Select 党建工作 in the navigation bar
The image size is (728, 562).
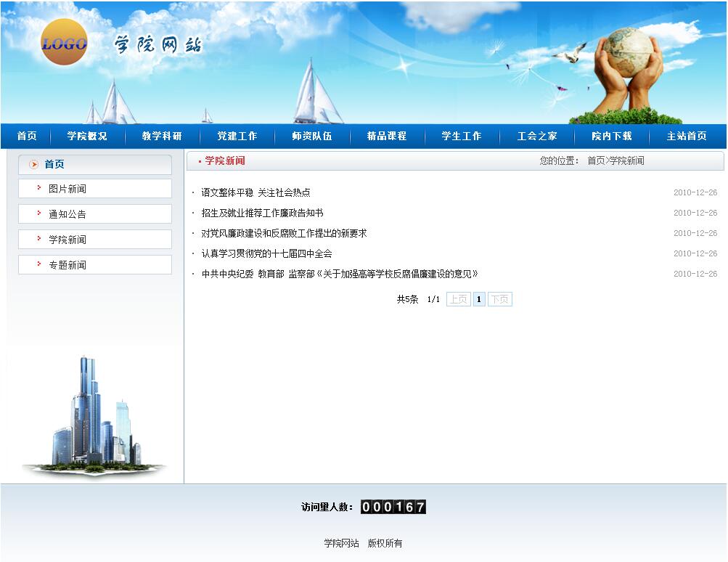(237, 136)
